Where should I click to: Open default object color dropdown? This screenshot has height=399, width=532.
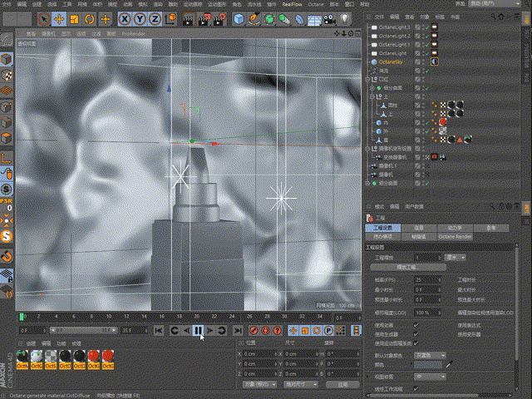(430, 355)
